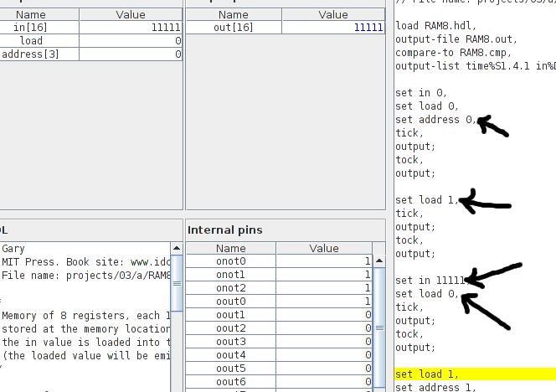556x392 pixels.
Task: Click the highlighted 'set load 1,' script line
Action: click(426, 374)
